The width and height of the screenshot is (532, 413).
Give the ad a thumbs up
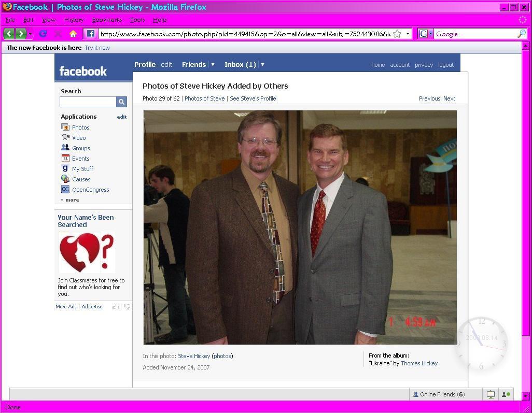[116, 307]
